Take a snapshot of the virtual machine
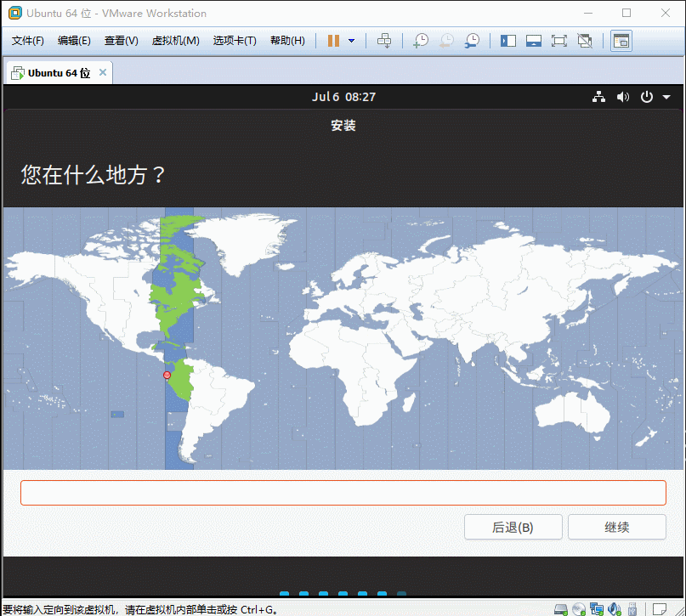This screenshot has width=686, height=616. [x=420, y=41]
